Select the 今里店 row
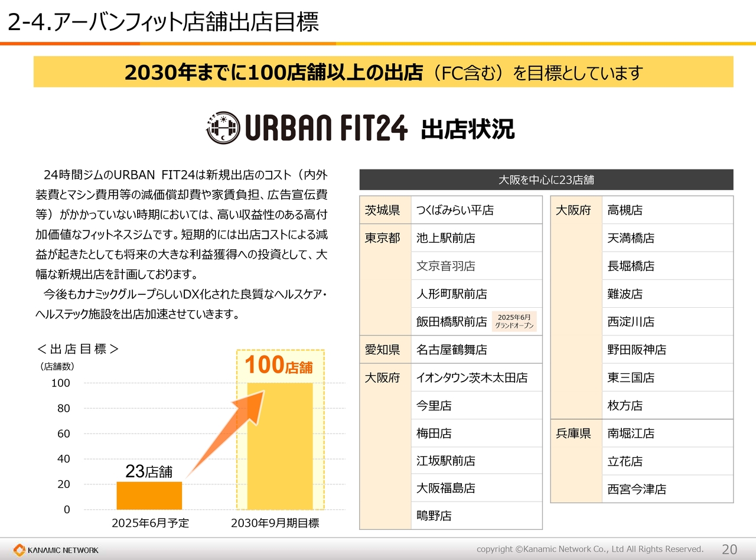Image resolution: width=756 pixels, height=560 pixels. (x=477, y=405)
